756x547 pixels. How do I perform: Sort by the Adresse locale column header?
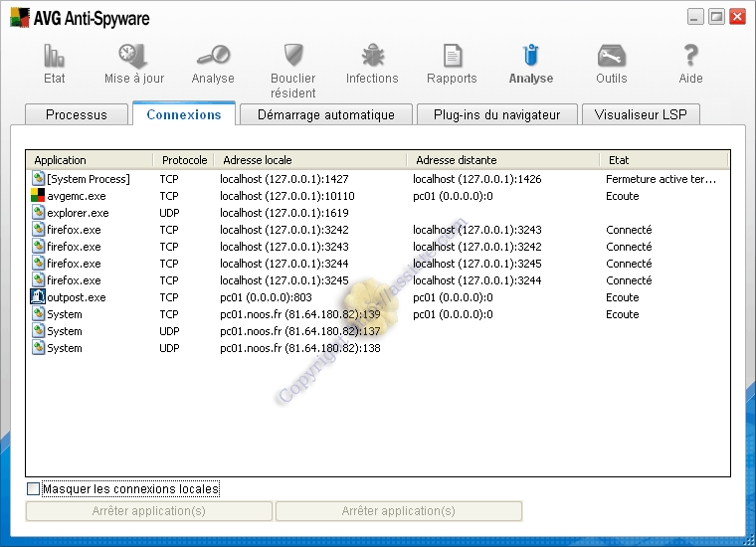[x=310, y=160]
